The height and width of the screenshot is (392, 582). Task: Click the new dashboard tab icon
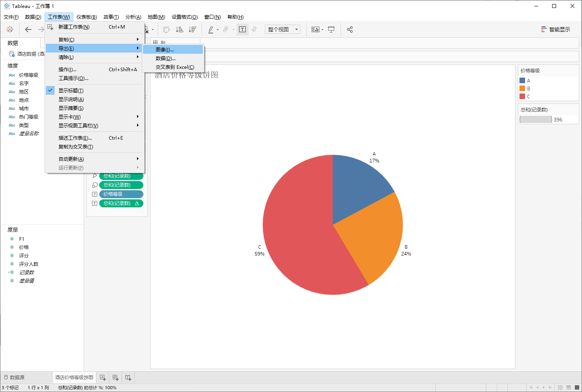click(116, 377)
